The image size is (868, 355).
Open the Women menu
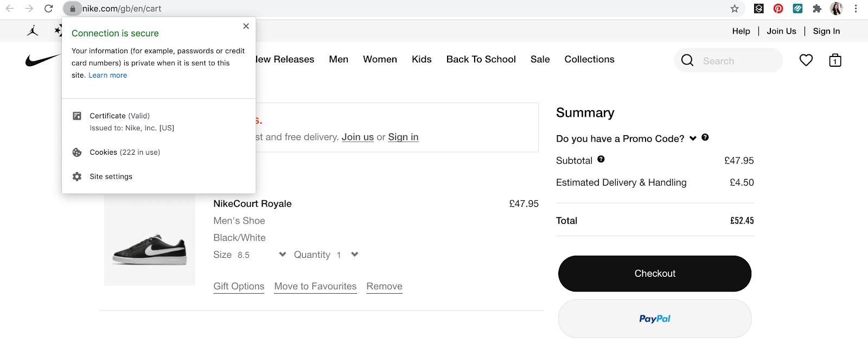click(x=380, y=59)
